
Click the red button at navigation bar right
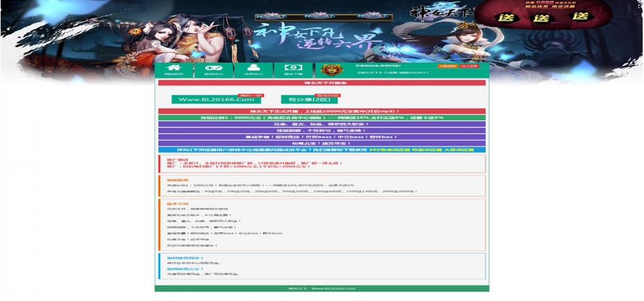coord(468,66)
